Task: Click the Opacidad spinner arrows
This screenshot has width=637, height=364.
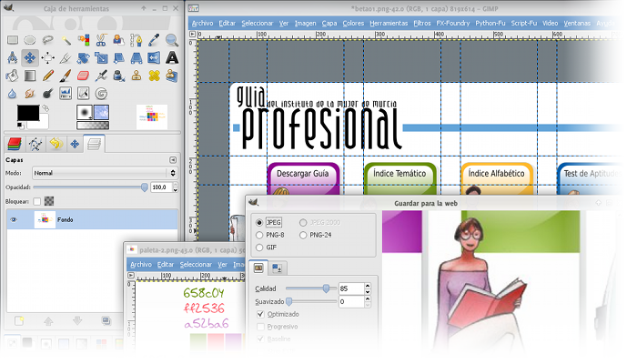Action: [x=176, y=187]
